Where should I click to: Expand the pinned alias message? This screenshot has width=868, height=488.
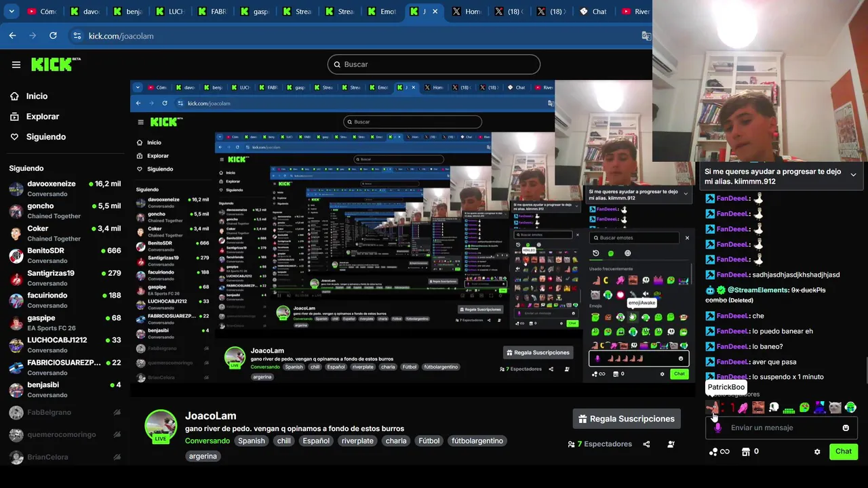point(853,175)
